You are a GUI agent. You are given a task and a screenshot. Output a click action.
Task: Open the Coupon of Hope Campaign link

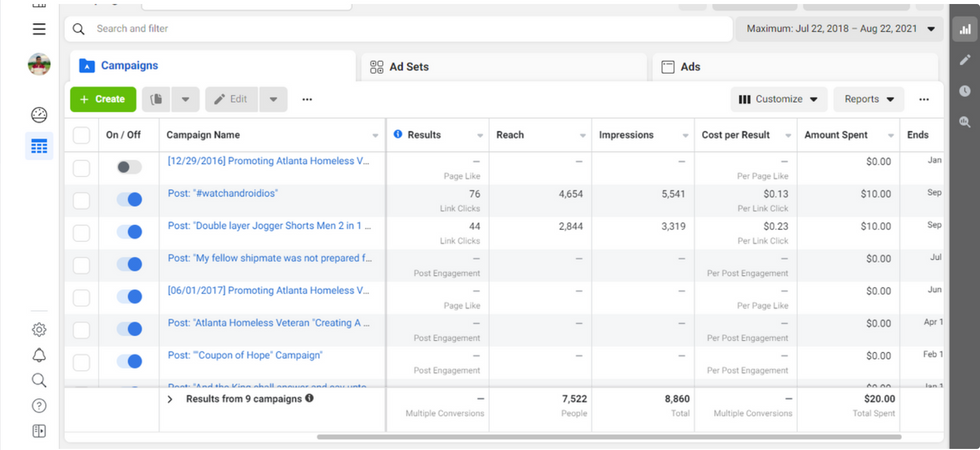click(x=245, y=355)
